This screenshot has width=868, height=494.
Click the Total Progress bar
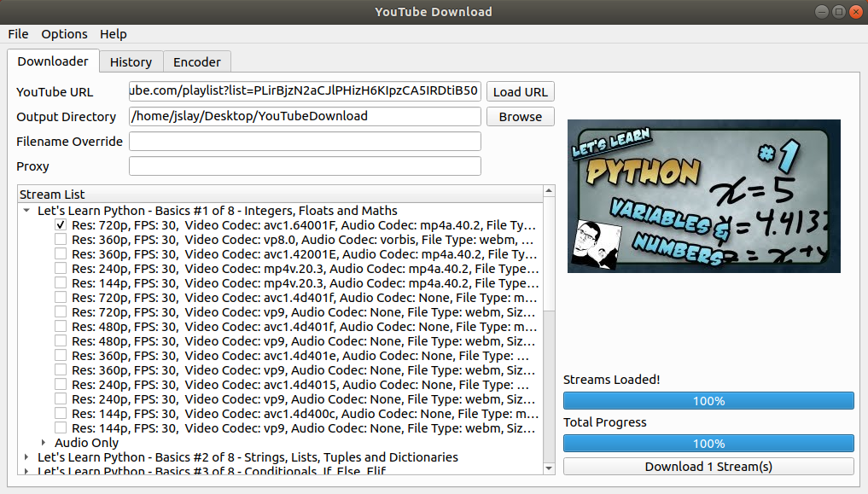[708, 444]
